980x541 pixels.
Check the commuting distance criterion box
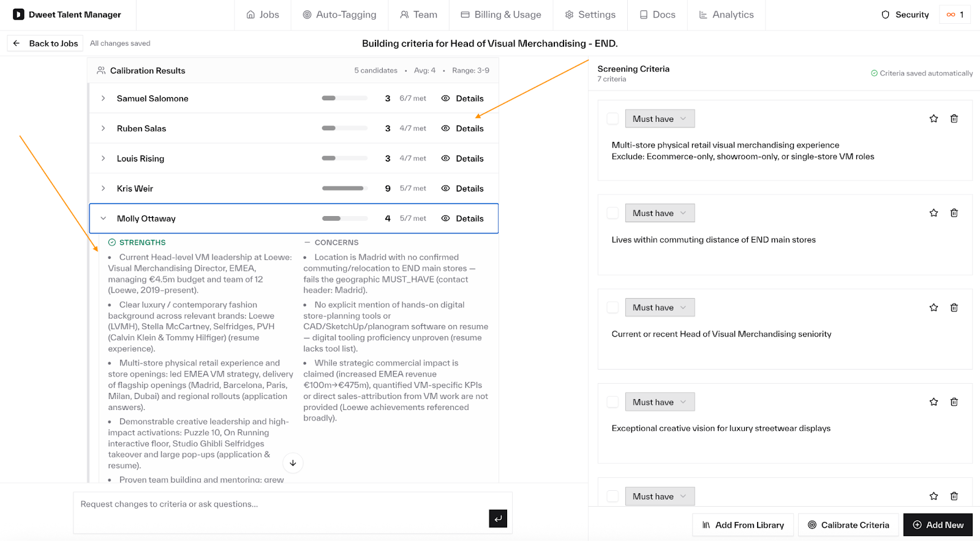click(x=612, y=213)
